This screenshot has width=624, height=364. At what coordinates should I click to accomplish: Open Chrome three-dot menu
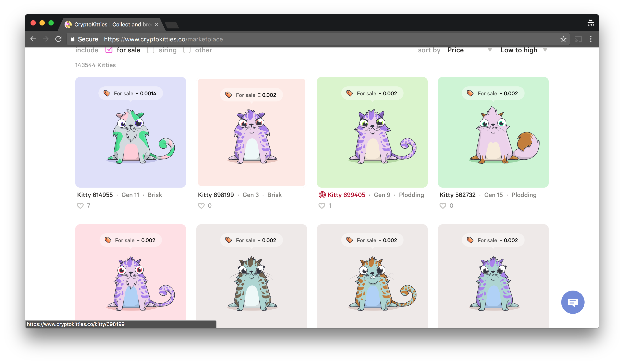(591, 39)
